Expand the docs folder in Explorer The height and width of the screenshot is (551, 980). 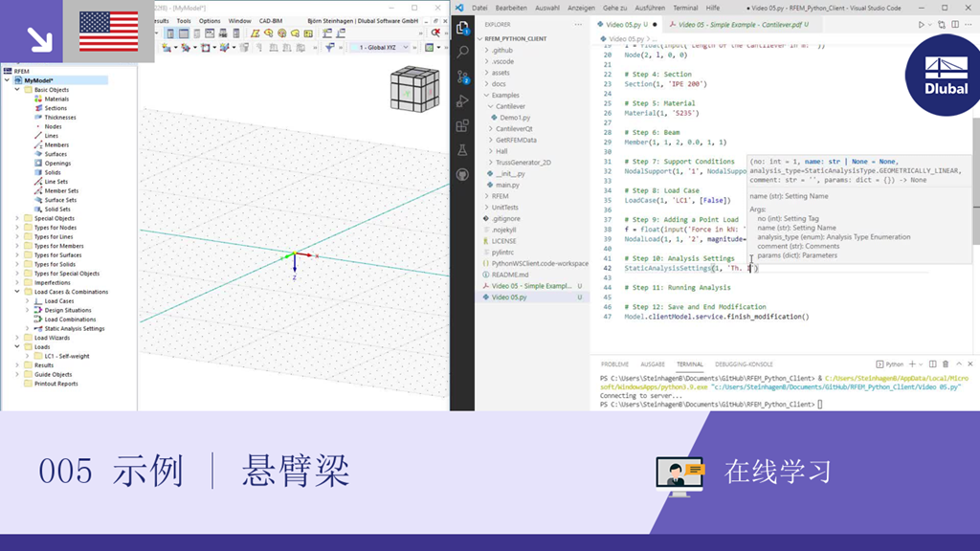pyautogui.click(x=487, y=84)
